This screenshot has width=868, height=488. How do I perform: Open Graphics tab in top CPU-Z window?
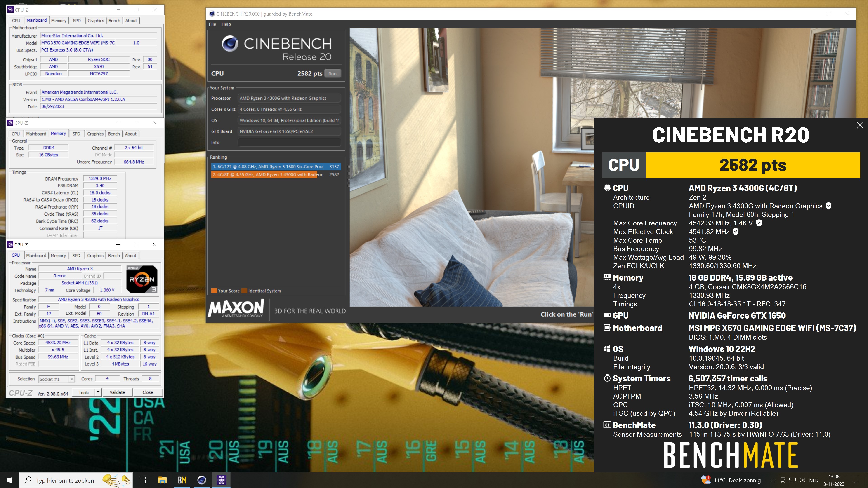click(x=96, y=21)
